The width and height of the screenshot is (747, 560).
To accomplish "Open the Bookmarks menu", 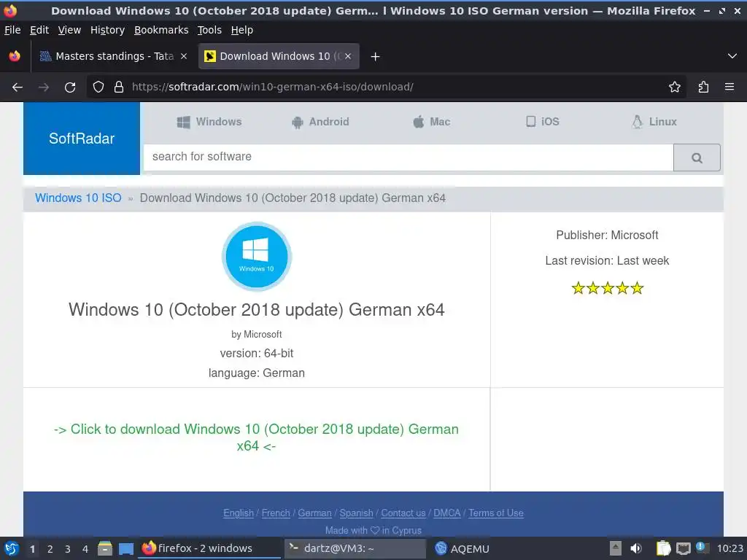I will pos(161,30).
